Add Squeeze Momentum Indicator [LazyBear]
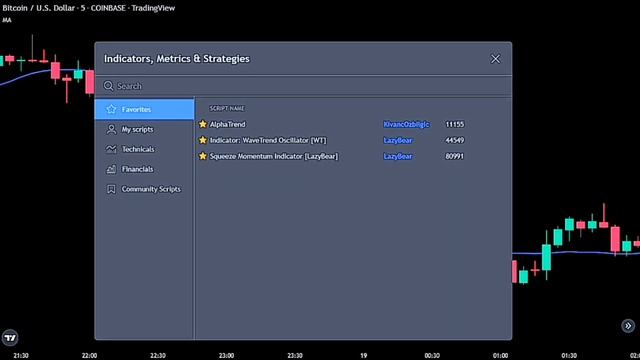Image resolution: width=640 pixels, height=360 pixels. [274, 156]
